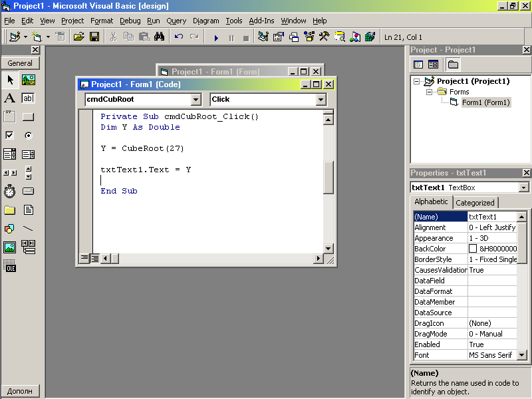532x399 pixels.
Task: Click the Toolbox hammer-and-wrench toolbar icon
Action: (325, 37)
